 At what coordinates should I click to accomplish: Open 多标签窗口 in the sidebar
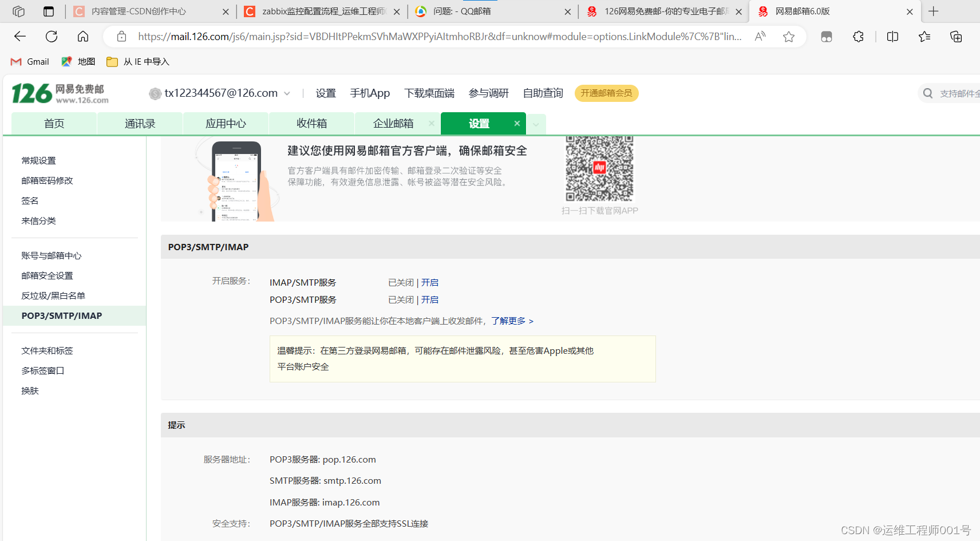(43, 371)
